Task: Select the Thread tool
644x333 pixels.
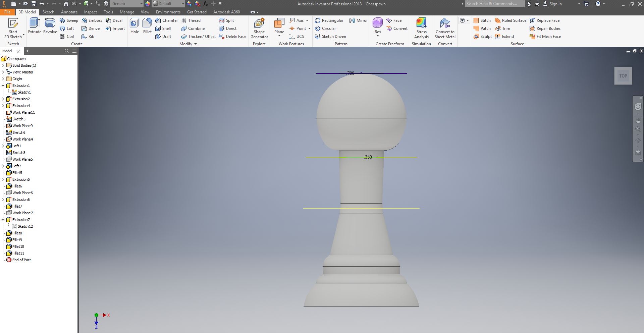Action: [x=191, y=20]
